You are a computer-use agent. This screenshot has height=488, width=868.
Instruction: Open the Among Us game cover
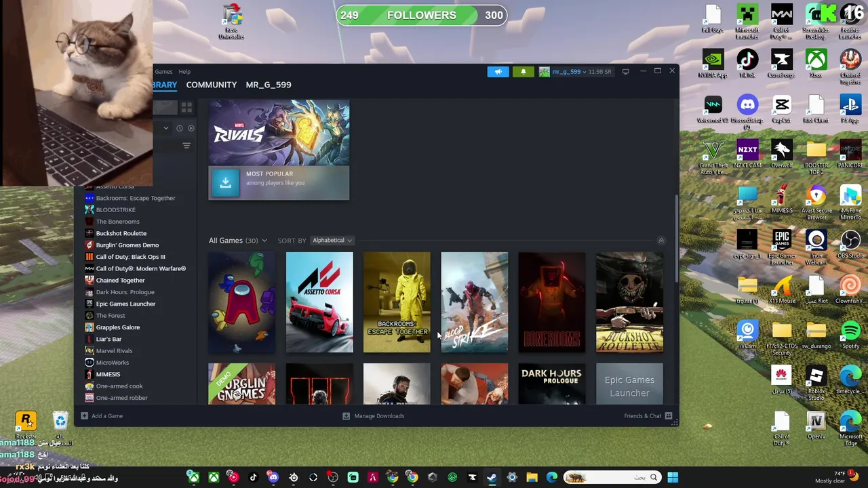point(242,302)
